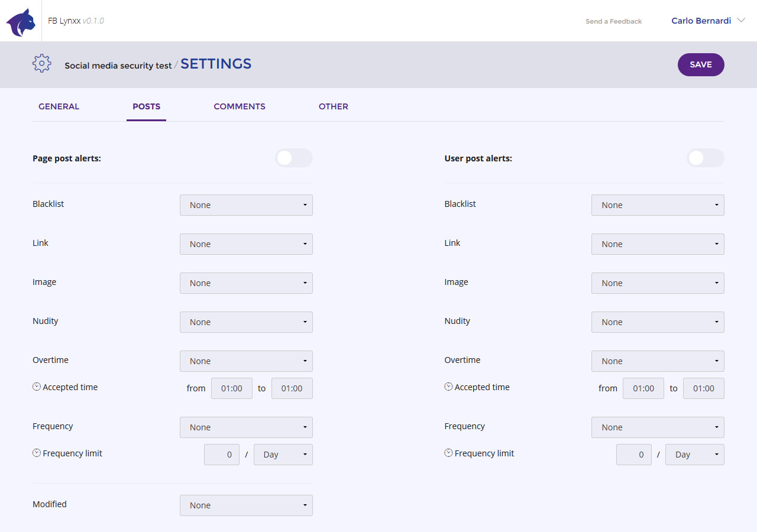Open the User post Frequency dropdown
The image size is (757, 532).
coord(658,427)
